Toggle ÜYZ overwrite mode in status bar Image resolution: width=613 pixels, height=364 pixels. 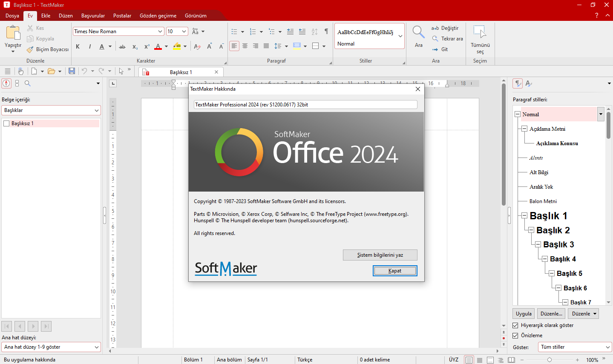pyautogui.click(x=454, y=360)
